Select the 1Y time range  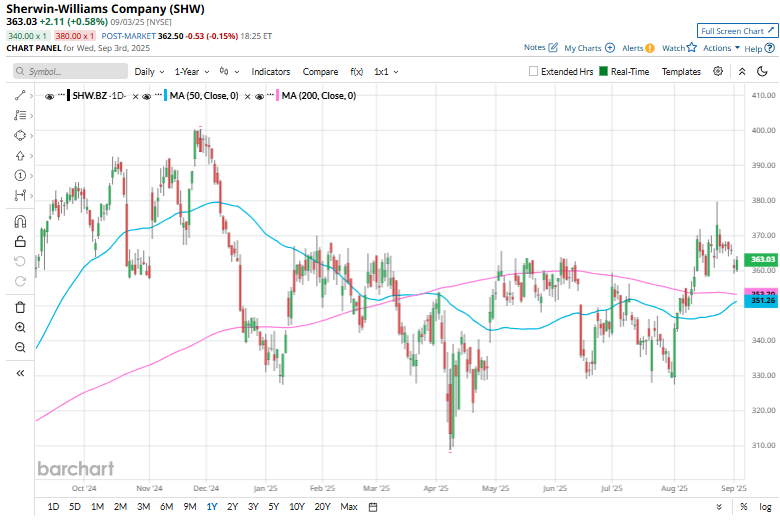click(212, 507)
